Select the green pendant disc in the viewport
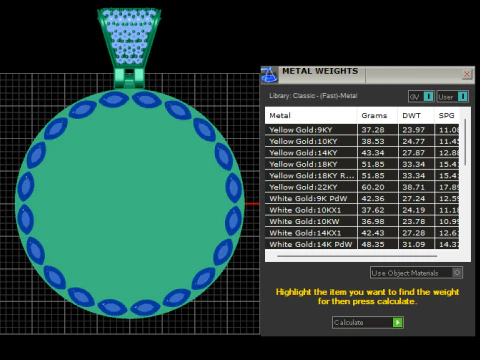The width and height of the screenshot is (480, 360). 130,203
